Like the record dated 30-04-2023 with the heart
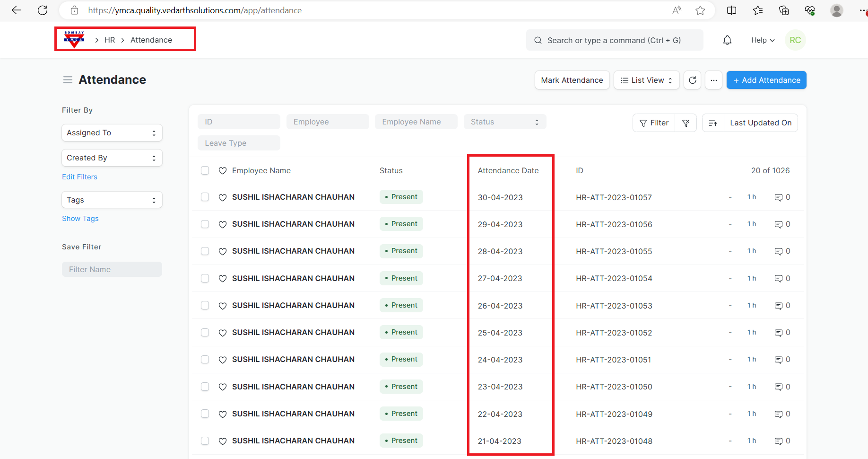The height and width of the screenshot is (459, 868). [223, 197]
